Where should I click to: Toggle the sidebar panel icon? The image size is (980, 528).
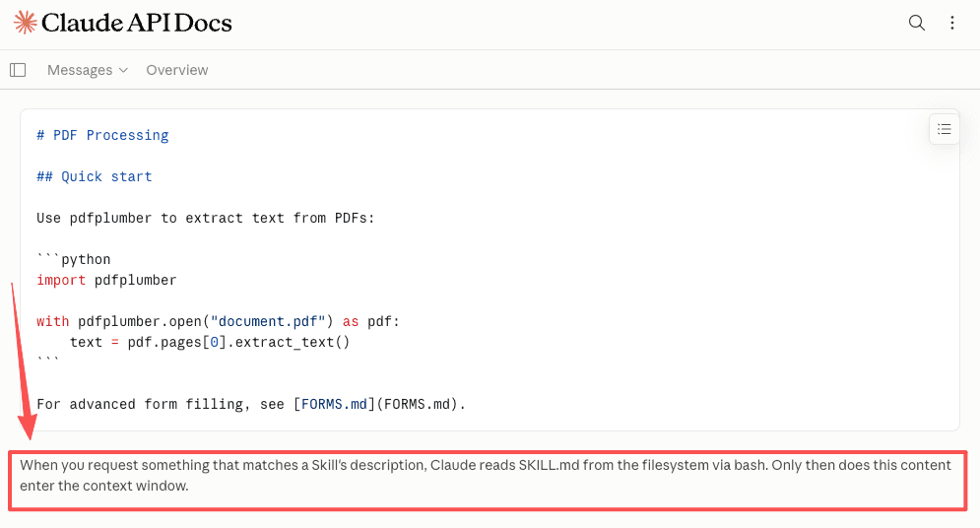pos(18,70)
